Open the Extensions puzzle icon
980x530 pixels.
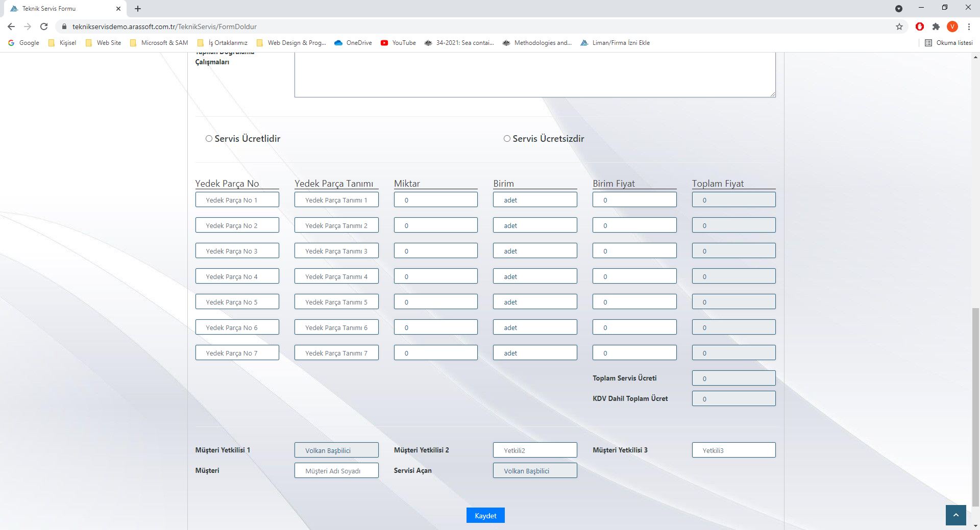click(x=936, y=27)
